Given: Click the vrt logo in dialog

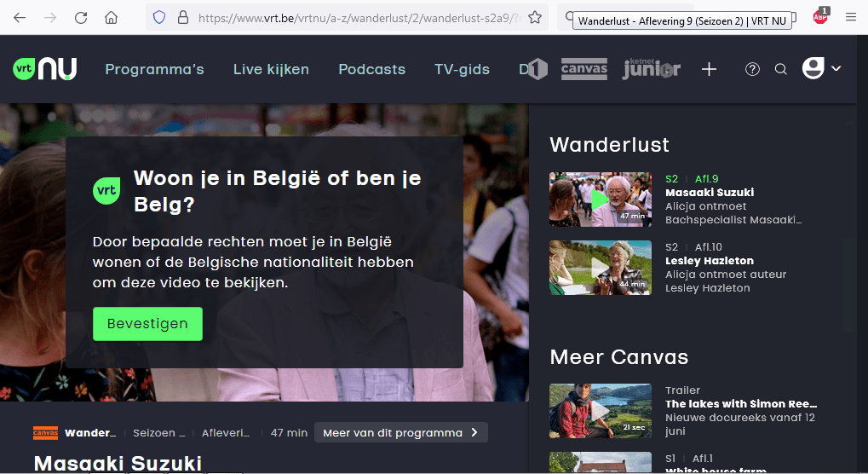Looking at the screenshot, I should tap(106, 190).
